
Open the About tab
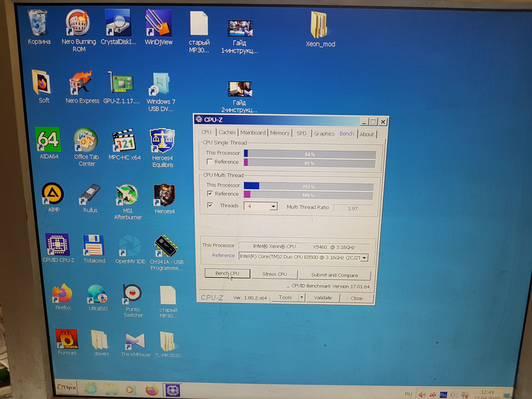[x=366, y=134]
